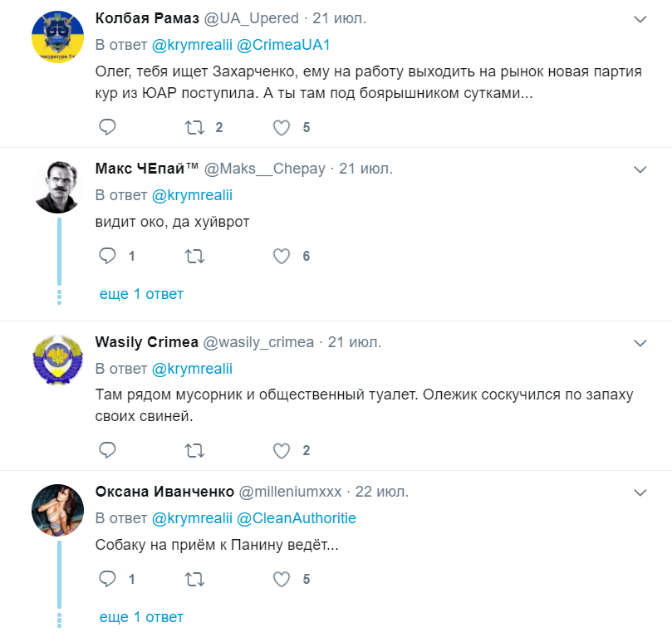Open options chevron on Макс ЧЕпай tweet

(x=640, y=169)
